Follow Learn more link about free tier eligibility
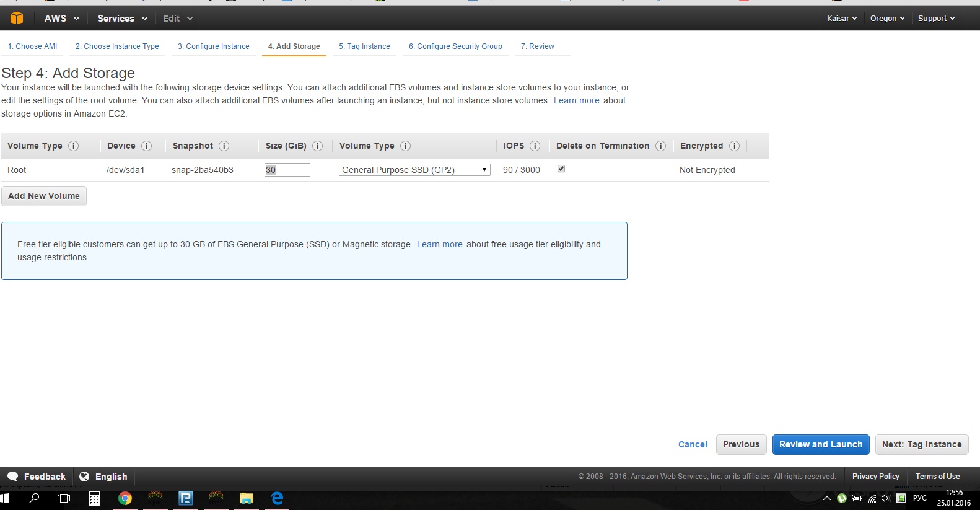980x510 pixels. click(440, 244)
